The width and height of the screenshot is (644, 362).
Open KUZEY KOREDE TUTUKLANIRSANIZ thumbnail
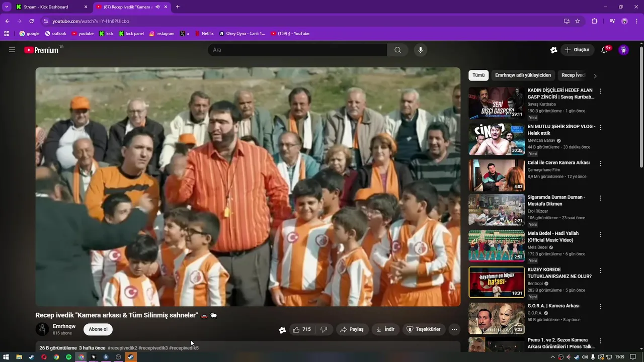coord(497,282)
